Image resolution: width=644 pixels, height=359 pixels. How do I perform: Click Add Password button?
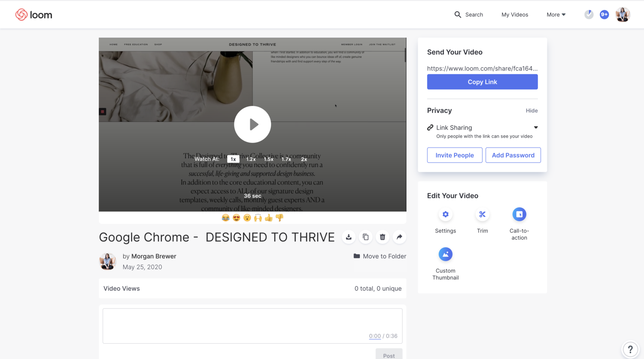click(513, 155)
